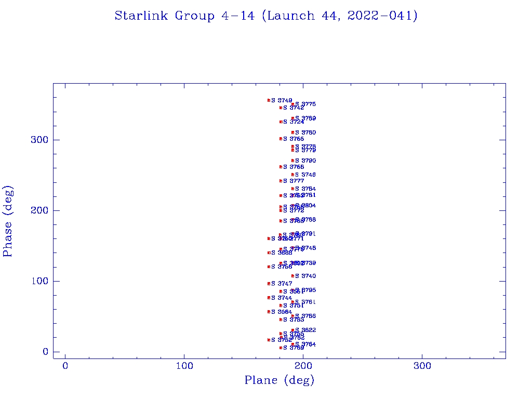Click the 'S 3790' satellite label
The width and height of the screenshot is (532, 399).
point(305,161)
